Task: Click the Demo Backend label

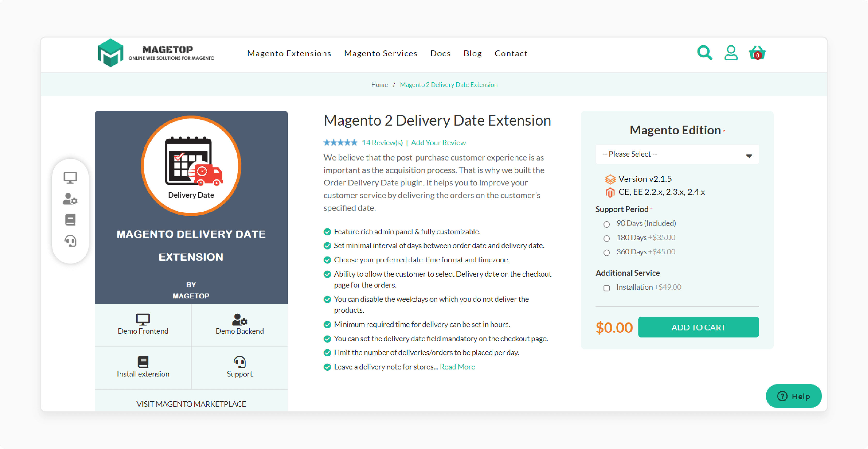Action: [240, 331]
